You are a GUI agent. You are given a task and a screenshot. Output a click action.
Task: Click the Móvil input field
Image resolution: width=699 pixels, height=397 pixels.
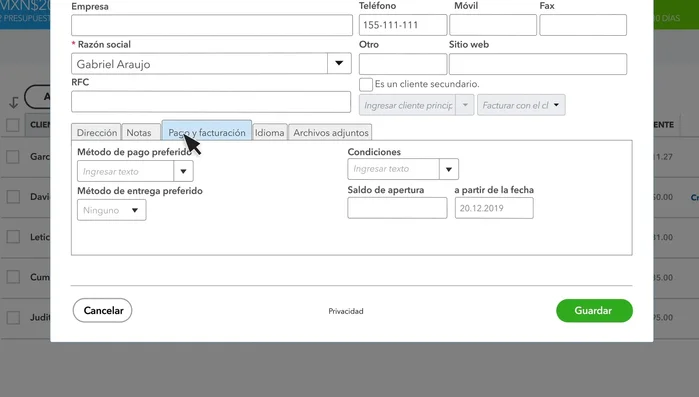[x=493, y=25]
